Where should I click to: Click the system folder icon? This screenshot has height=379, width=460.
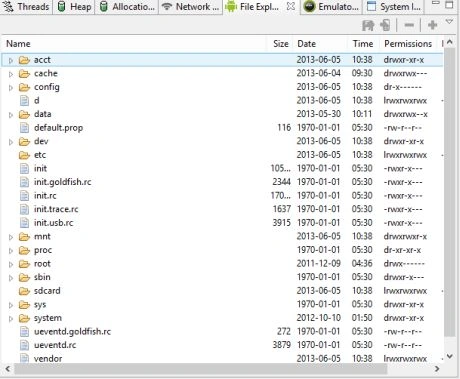24,318
